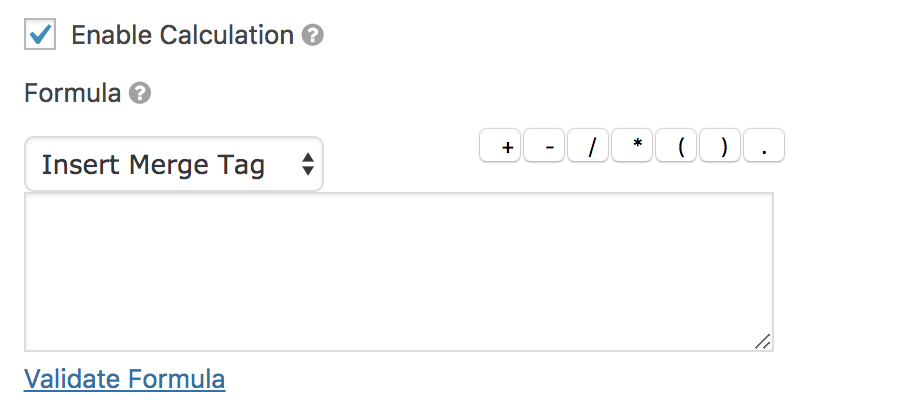Open the help tooltip beside Enable Calculation
916x408 pixels.
pos(313,35)
